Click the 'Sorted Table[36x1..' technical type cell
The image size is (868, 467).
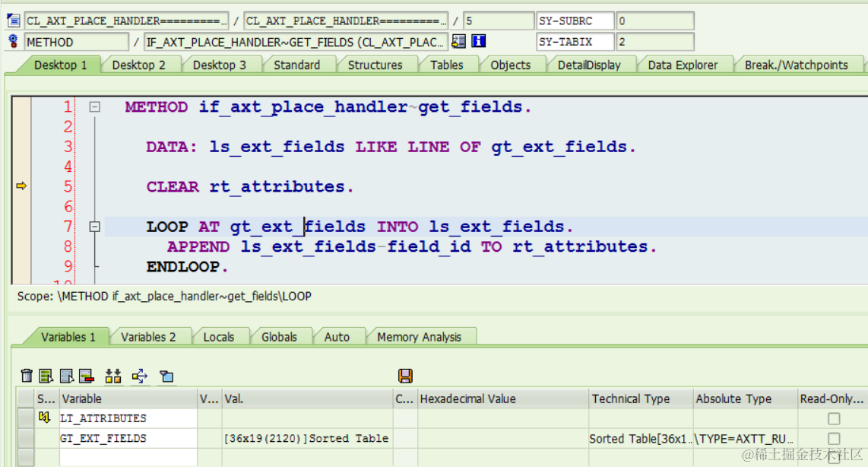pos(641,438)
